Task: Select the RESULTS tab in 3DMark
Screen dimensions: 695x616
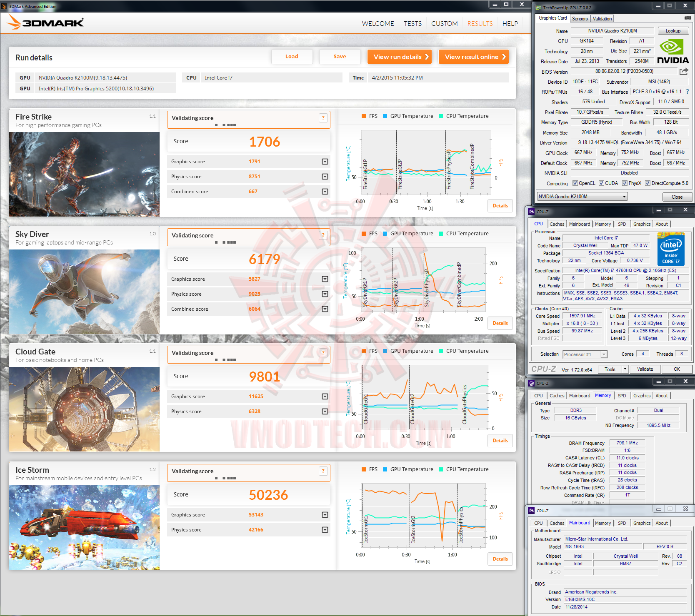Action: [x=480, y=24]
